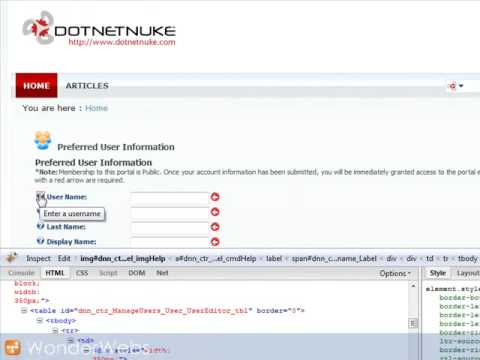Focus the input field below User Name
Viewport: 480px width, 360px height.
(170, 212)
